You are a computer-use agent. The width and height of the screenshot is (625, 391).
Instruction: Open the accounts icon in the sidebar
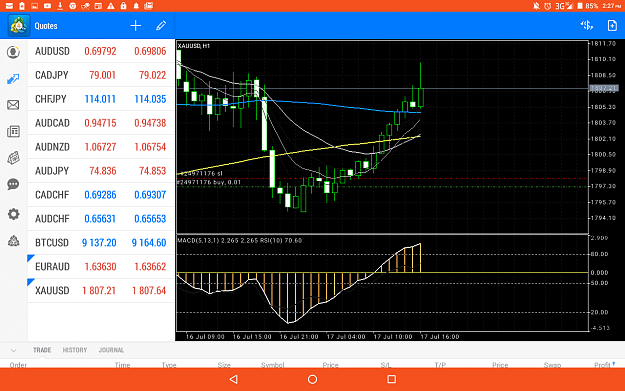14,52
